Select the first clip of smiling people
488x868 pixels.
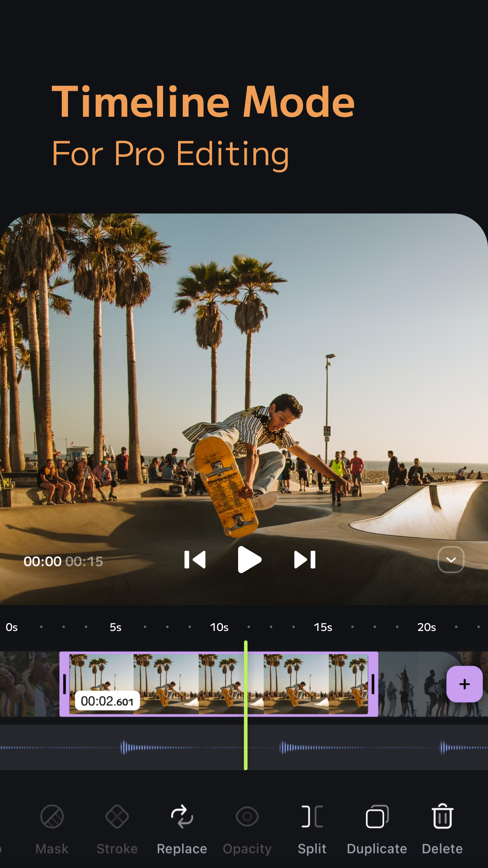point(29,684)
